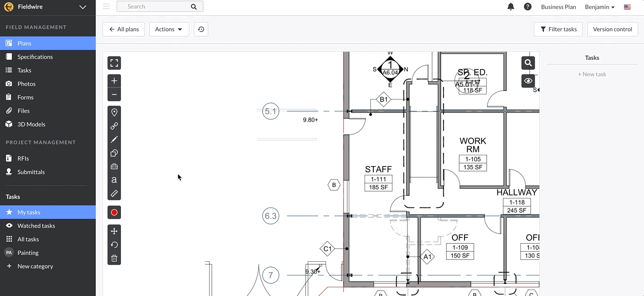The height and width of the screenshot is (296, 644).
Task: Click the search magnifier in search box
Action: pyautogui.click(x=194, y=6)
